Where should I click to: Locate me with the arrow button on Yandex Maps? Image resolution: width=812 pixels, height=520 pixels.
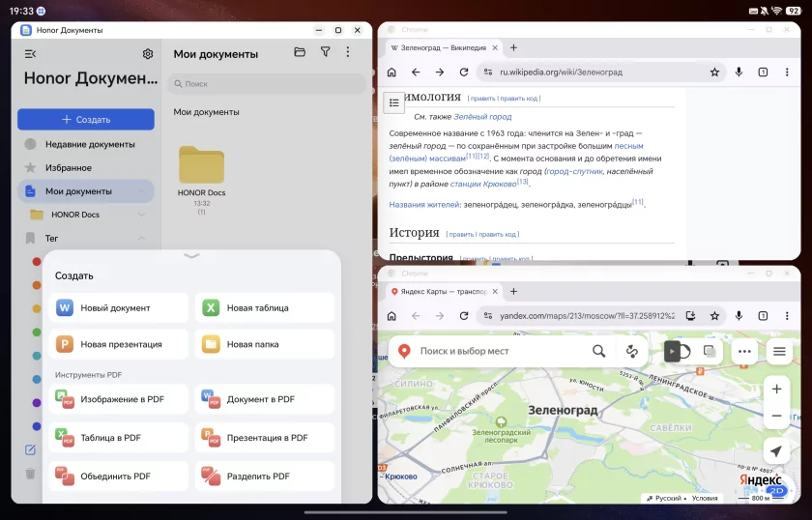coord(775,451)
